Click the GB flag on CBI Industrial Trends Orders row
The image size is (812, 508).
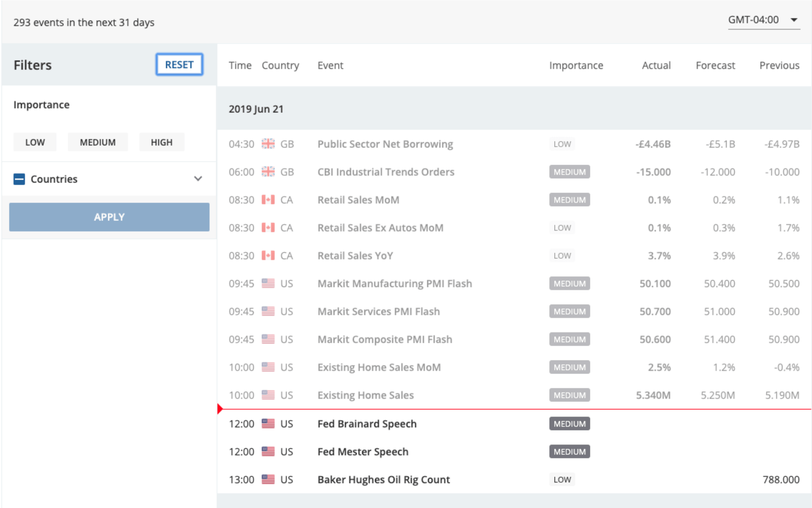[268, 172]
